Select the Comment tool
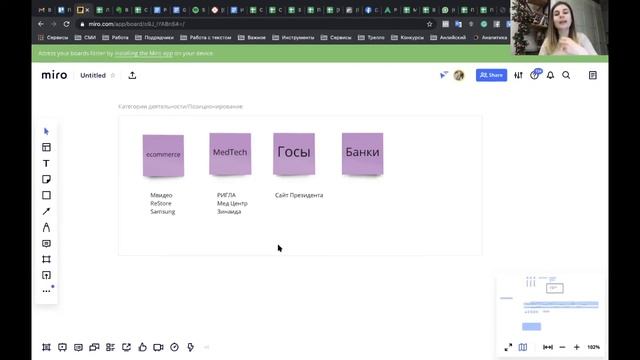 click(46, 243)
